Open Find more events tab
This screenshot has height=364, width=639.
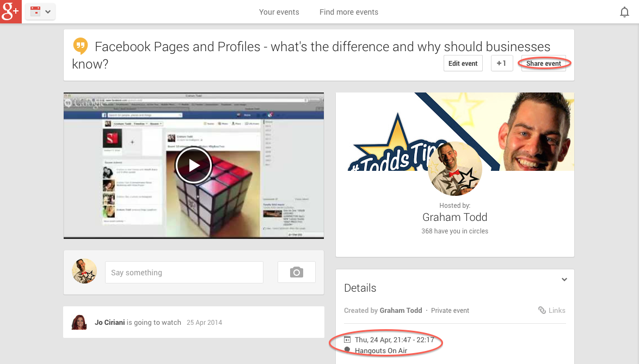349,12
